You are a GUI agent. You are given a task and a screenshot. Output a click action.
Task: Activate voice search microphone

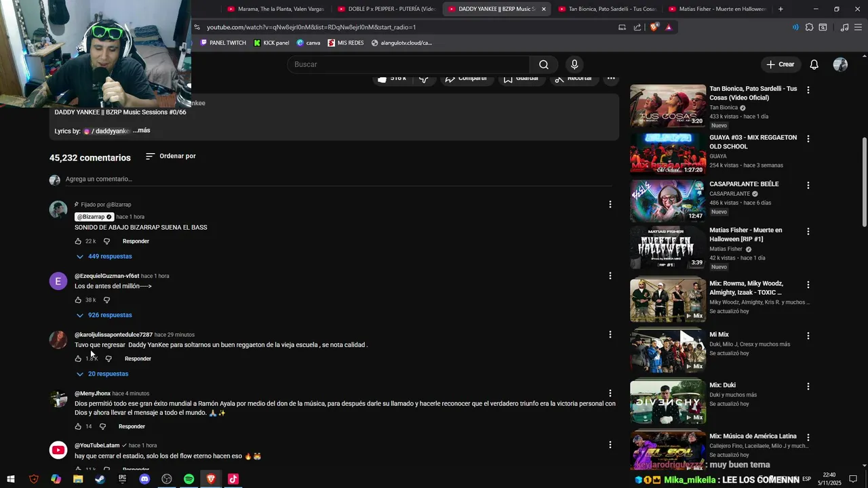point(574,64)
